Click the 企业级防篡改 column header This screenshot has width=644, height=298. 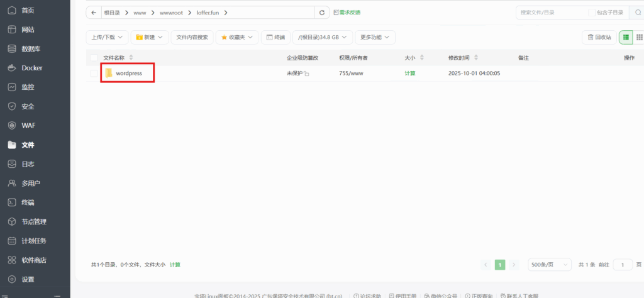tap(303, 58)
